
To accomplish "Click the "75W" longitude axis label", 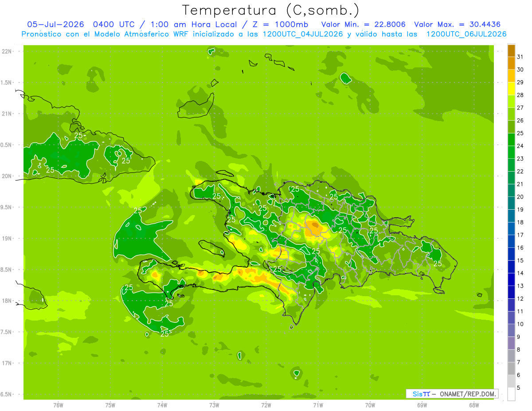I will [110, 405].
